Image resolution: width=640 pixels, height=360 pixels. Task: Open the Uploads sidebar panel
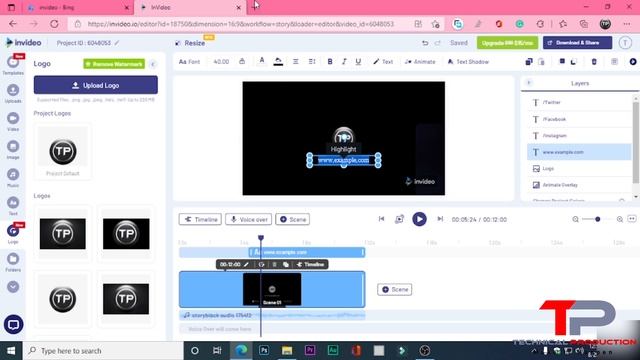click(13, 93)
